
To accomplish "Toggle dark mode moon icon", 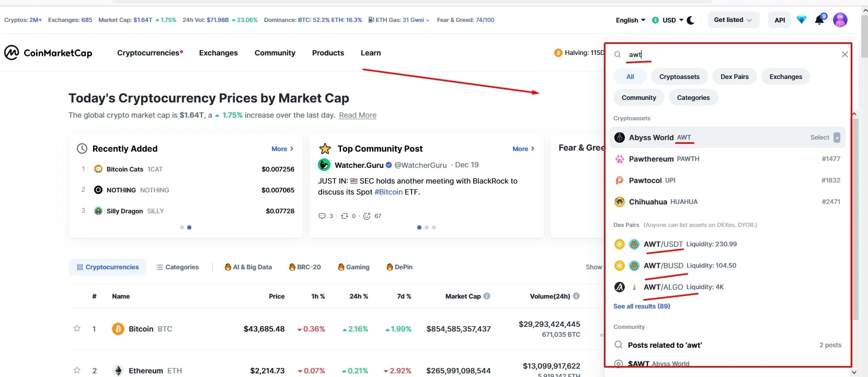I will (x=691, y=20).
